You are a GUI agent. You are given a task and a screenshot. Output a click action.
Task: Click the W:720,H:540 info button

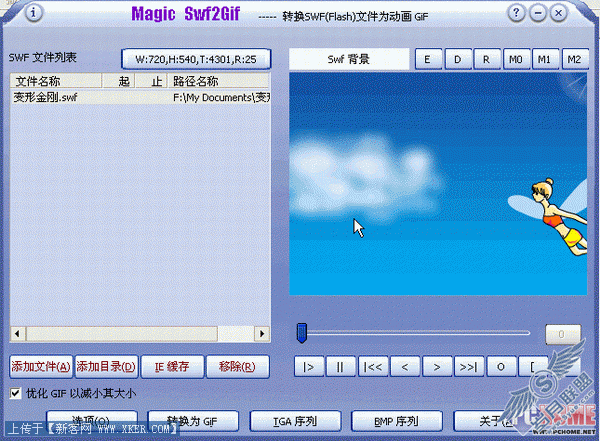point(196,59)
